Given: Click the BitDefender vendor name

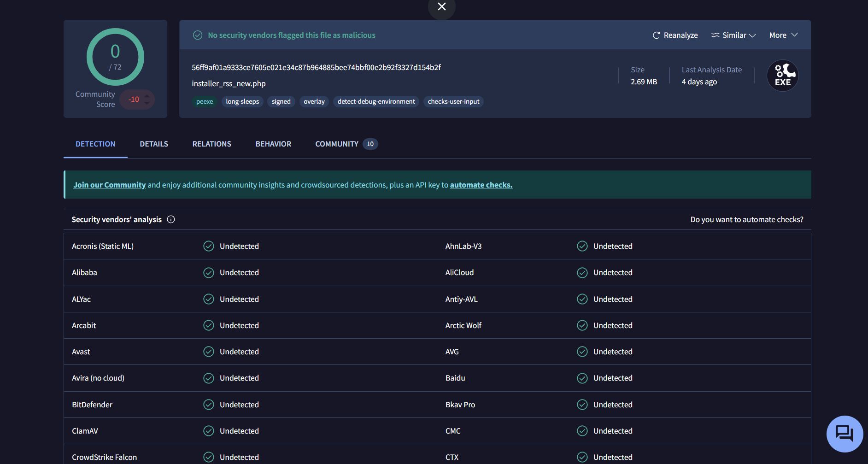Looking at the screenshot, I should [x=92, y=405].
